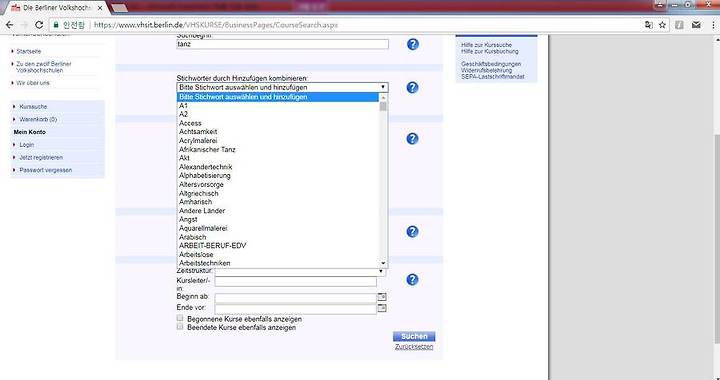720x380 pixels.
Task: Close the Berliner Volkshochschulen tab
Action: 100,8
